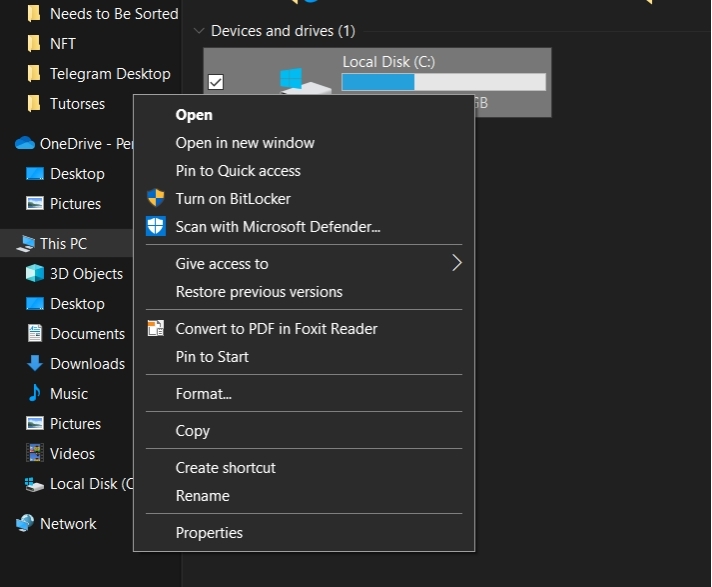The width and height of the screenshot is (712, 587).
Task: Choose Pin to Quick access
Action: pyautogui.click(x=304, y=171)
